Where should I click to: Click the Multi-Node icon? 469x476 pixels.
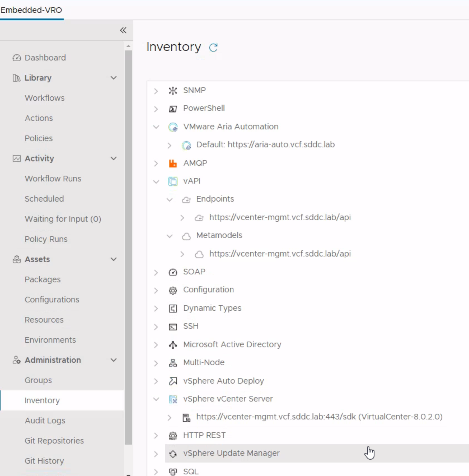pyautogui.click(x=173, y=363)
